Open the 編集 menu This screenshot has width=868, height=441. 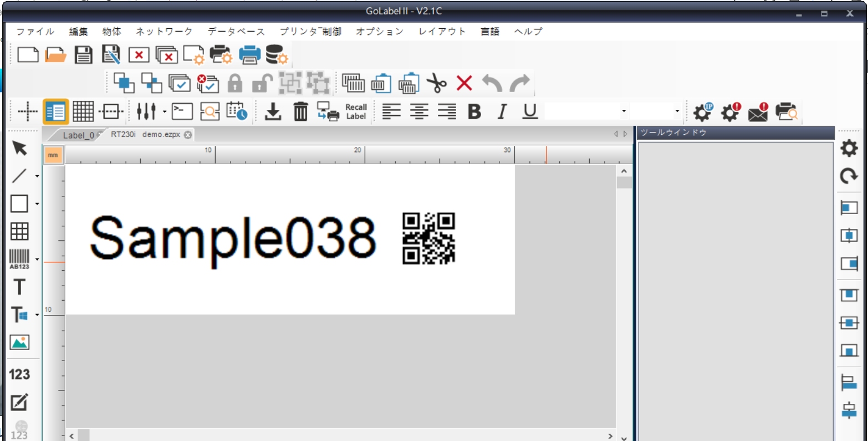click(78, 32)
